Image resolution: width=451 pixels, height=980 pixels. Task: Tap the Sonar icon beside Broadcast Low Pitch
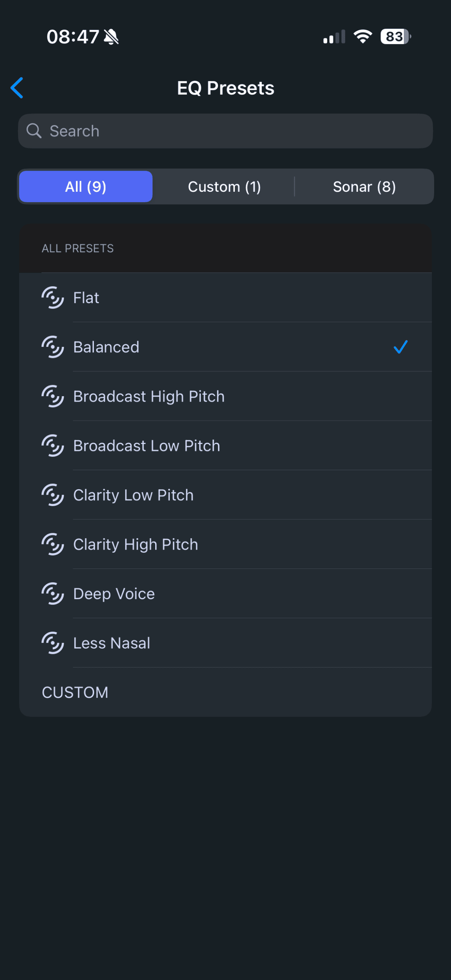52,445
